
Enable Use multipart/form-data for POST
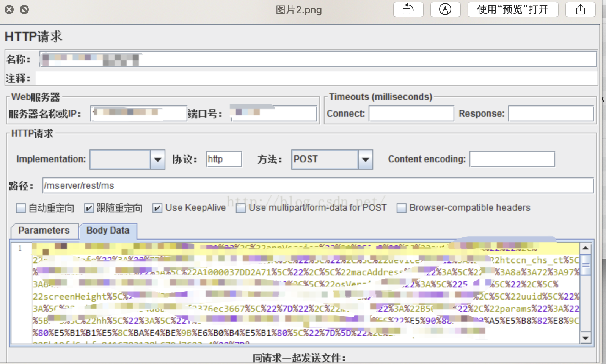click(241, 208)
